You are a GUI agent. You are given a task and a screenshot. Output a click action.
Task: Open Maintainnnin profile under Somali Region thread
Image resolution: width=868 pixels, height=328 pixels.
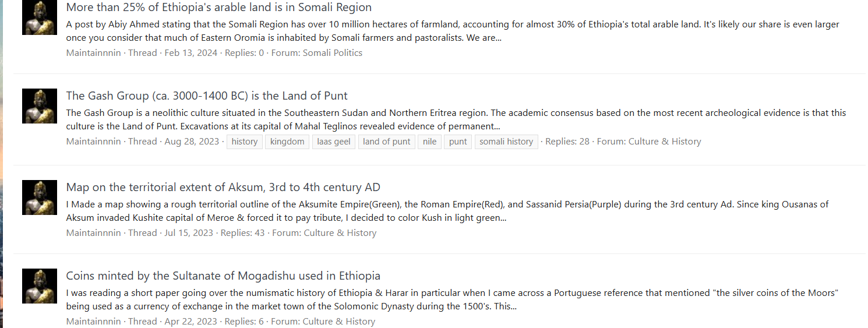(x=93, y=53)
